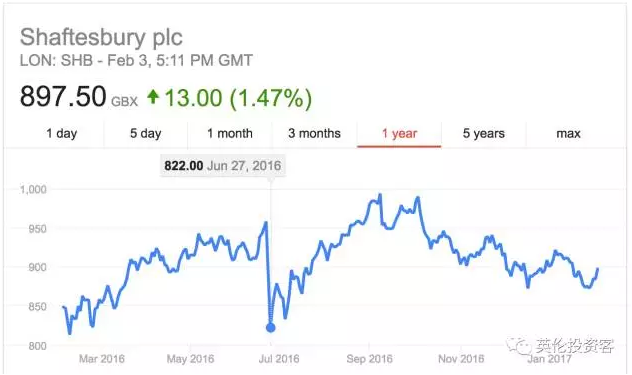This screenshot has height=375, width=632.
Task: Show the max history tab
Action: tap(568, 133)
